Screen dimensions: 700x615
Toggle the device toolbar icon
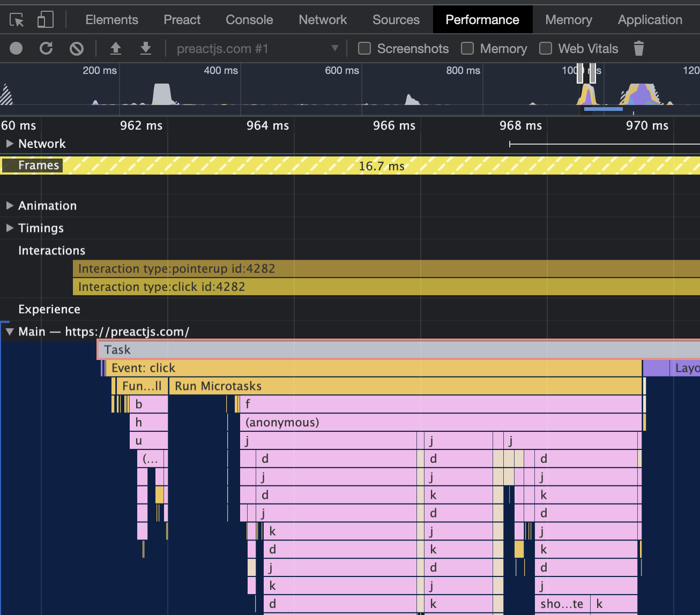coord(45,19)
